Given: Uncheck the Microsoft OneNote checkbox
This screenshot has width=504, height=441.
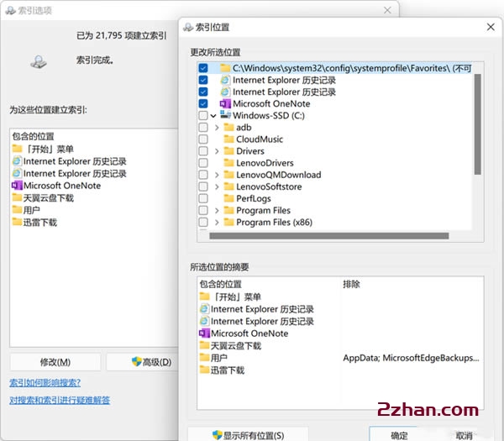Looking at the screenshot, I should tap(203, 103).
